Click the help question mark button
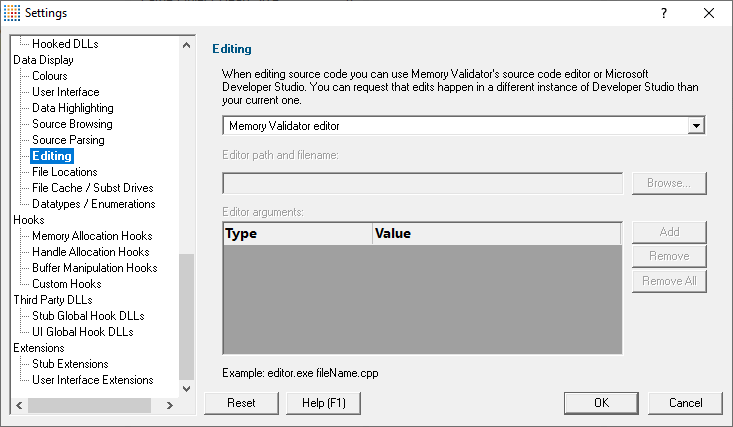Viewport: 733px width, 427px height. point(664,13)
